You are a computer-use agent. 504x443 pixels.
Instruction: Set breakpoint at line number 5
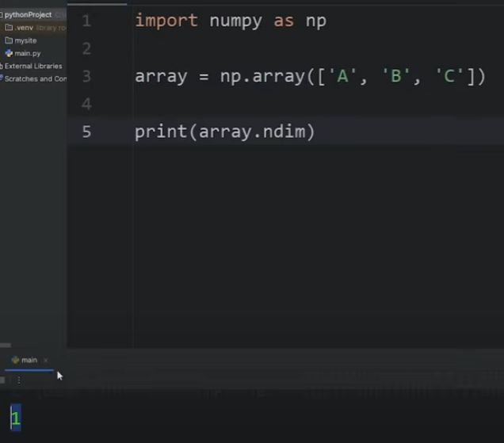86,132
